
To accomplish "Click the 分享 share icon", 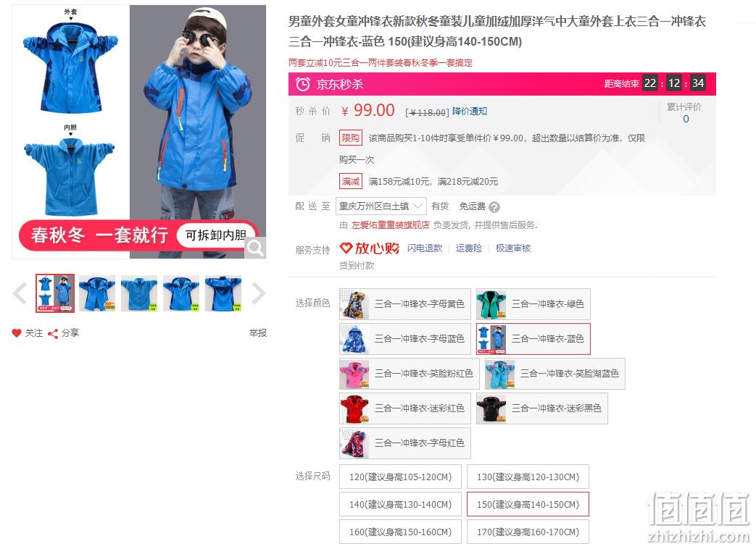I will coord(53,333).
